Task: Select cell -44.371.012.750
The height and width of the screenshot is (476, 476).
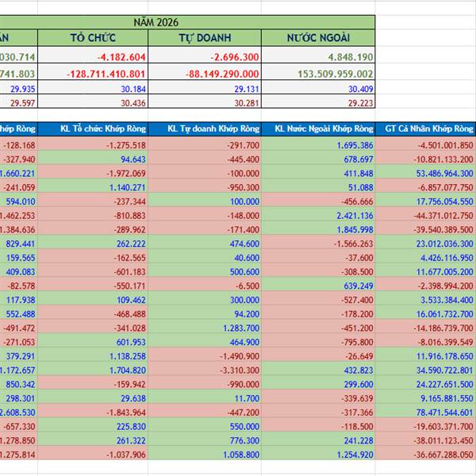Action: (x=425, y=214)
